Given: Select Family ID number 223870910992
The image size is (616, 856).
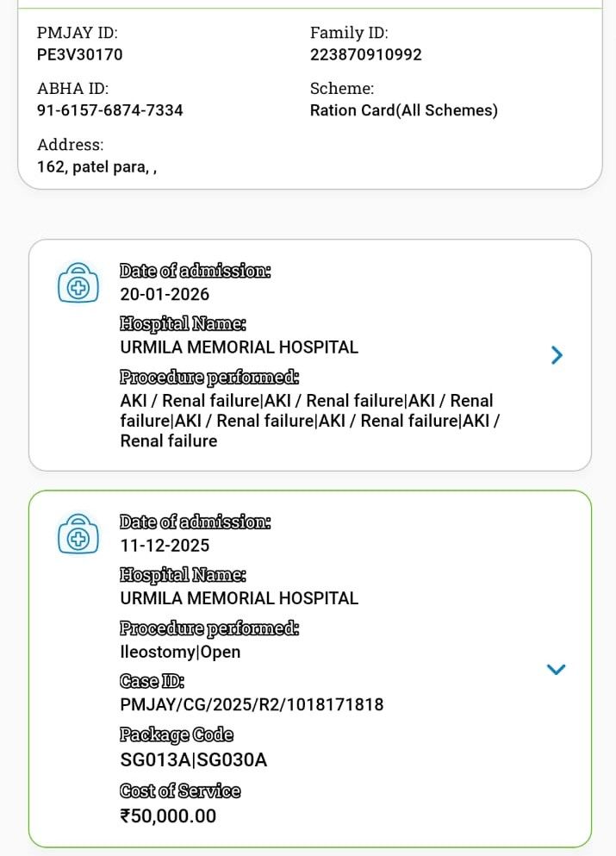Looking at the screenshot, I should tap(366, 55).
